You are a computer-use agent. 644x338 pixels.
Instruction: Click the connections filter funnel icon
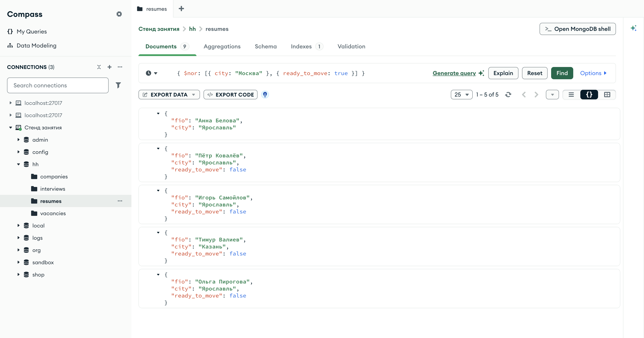click(118, 85)
